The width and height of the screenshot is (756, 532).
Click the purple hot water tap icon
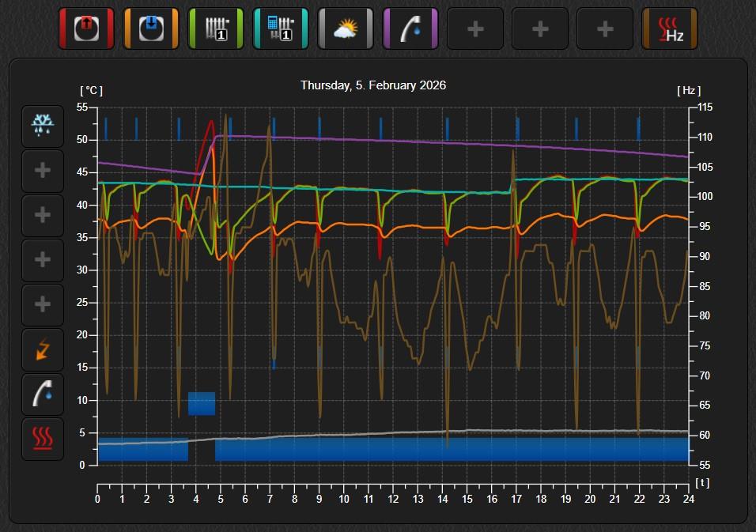point(410,29)
